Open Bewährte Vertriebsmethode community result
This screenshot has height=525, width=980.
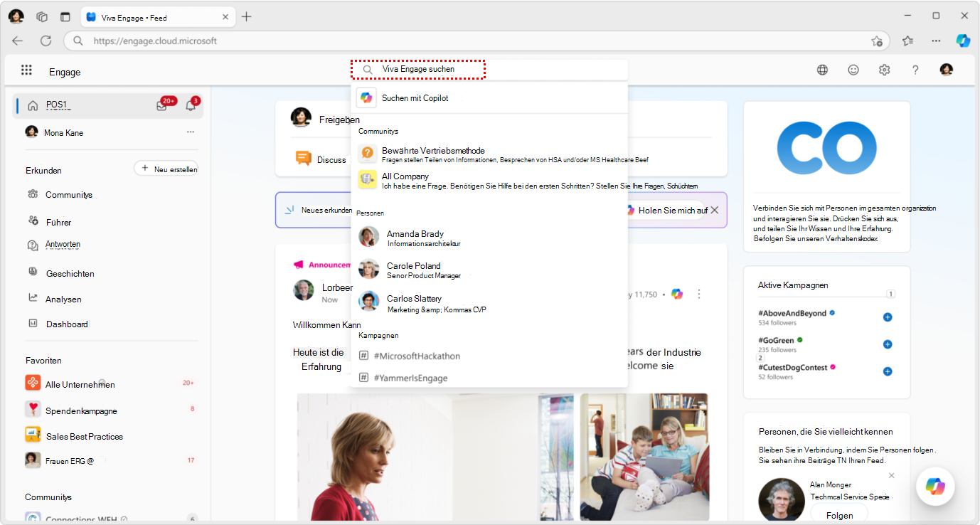point(489,154)
